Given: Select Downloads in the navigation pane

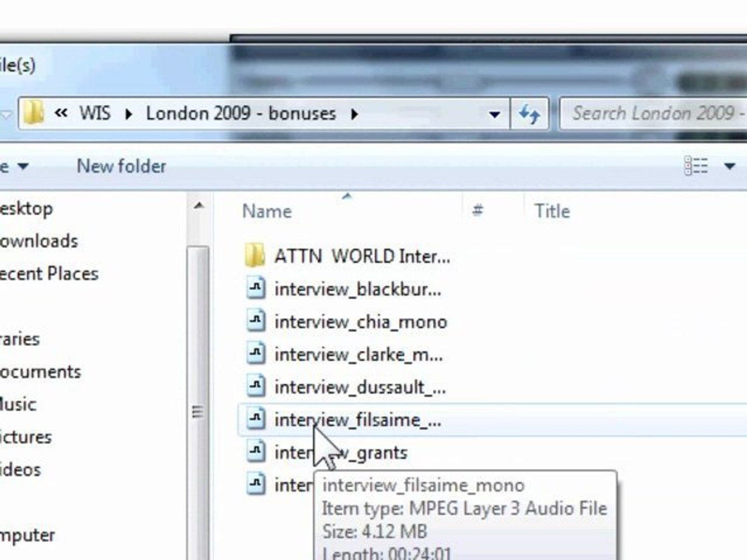Looking at the screenshot, I should [39, 241].
